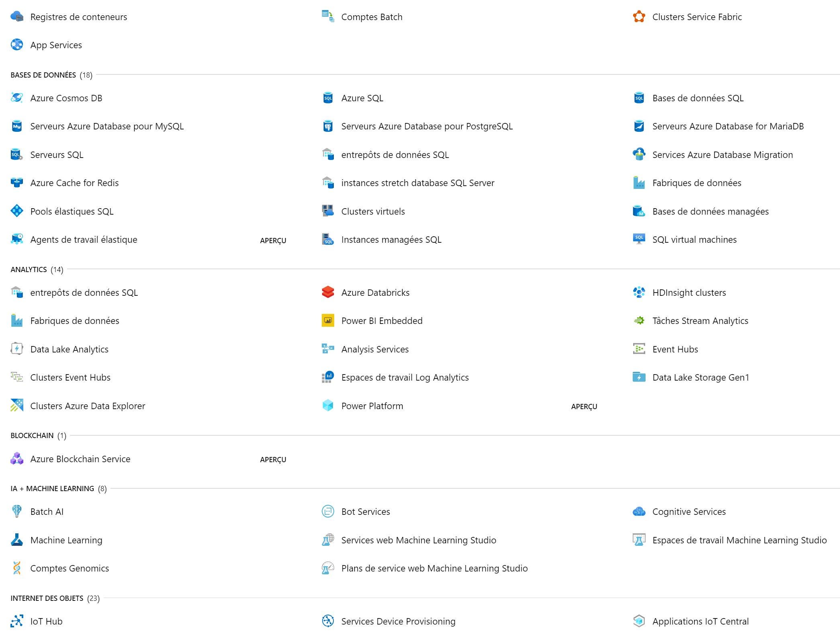Click the Power Platform icon
The height and width of the screenshot is (635, 840).
pos(328,406)
